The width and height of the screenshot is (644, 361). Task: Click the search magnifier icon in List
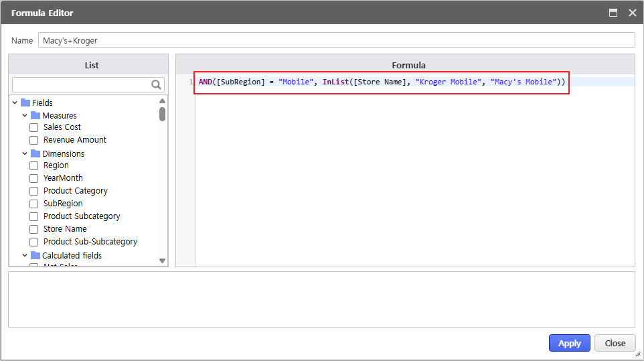point(157,84)
